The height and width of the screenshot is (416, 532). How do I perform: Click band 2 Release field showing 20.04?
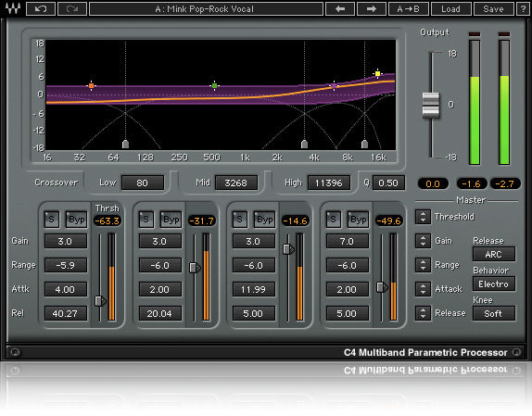tap(159, 313)
